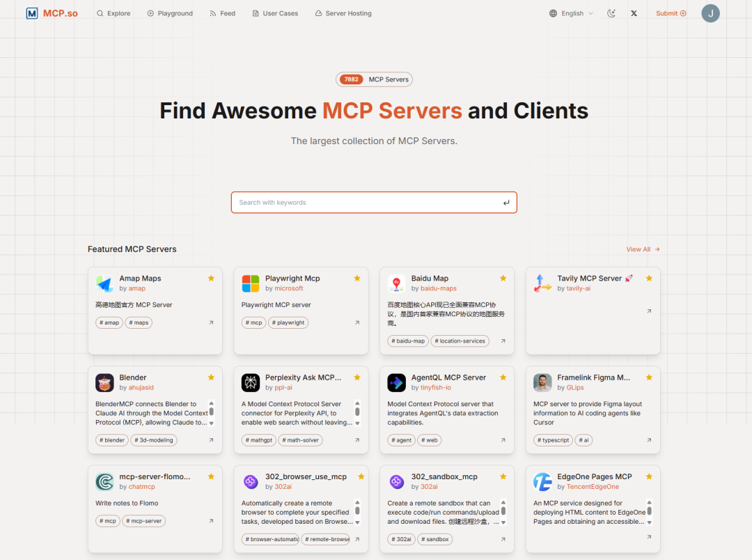Click the Baidu Map pin icon
Viewport: 752px width, 560px height.
click(x=397, y=283)
